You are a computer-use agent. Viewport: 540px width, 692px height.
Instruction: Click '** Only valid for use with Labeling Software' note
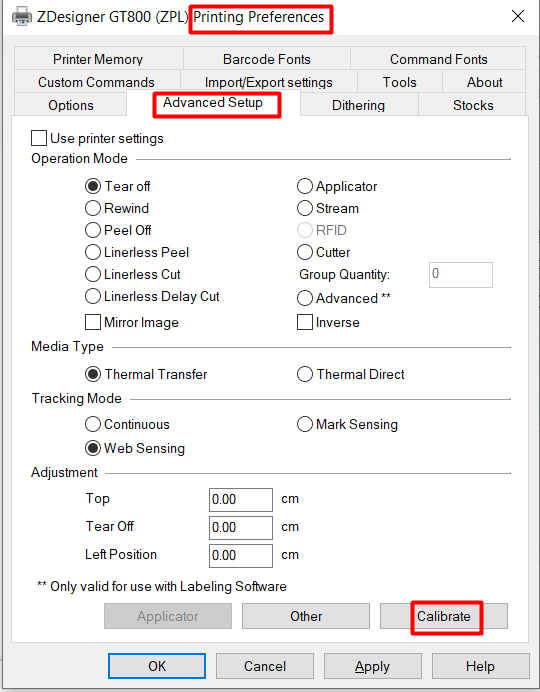[x=161, y=586]
